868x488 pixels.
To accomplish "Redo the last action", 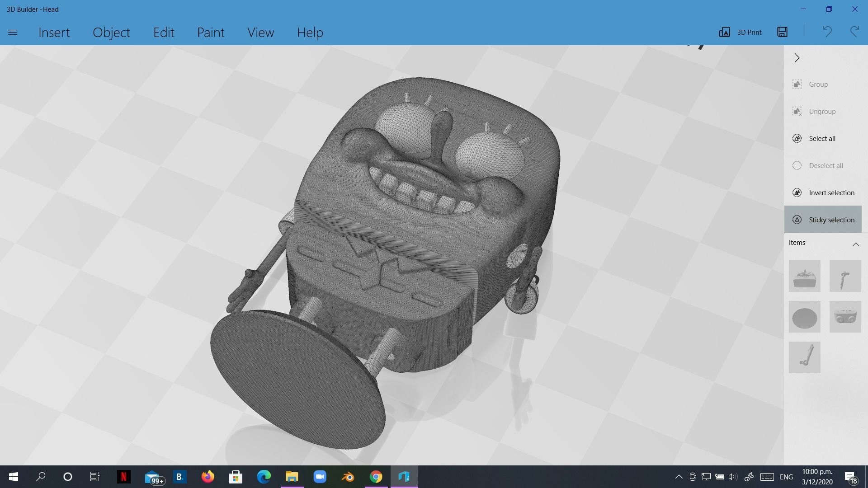I will pos(854,32).
